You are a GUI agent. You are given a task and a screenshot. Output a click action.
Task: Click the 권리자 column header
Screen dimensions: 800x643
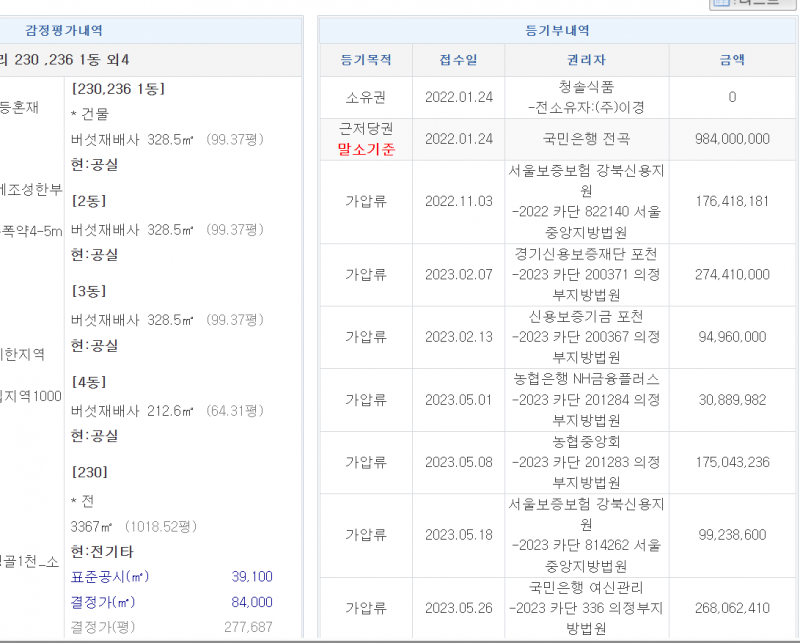585,60
